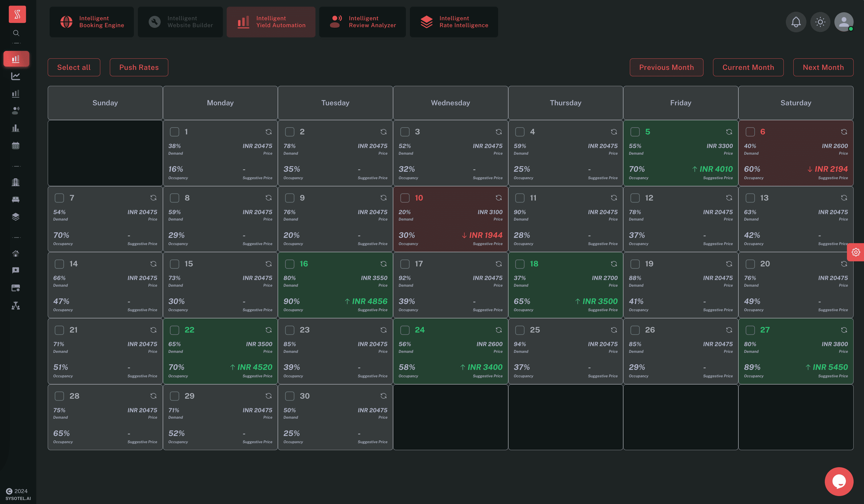Click suggestive price INR 3500 on day 18
Viewport: 864px width, 504px height.
(596, 301)
